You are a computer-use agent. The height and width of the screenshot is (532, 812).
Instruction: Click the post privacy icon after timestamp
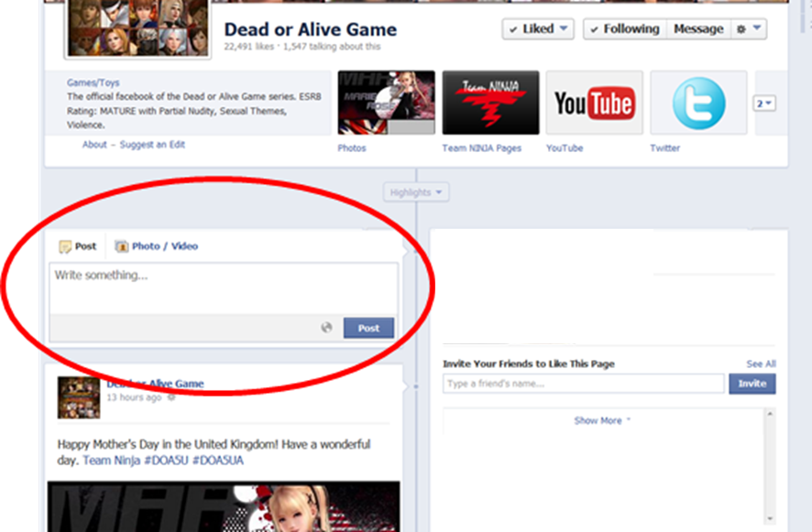[171, 397]
